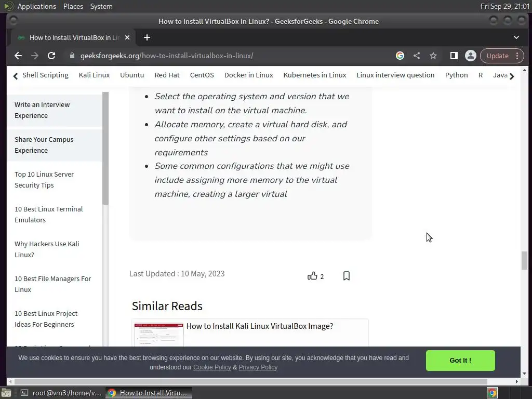This screenshot has height=399, width=532.
Task: Open the Places menu
Action: coord(73,6)
